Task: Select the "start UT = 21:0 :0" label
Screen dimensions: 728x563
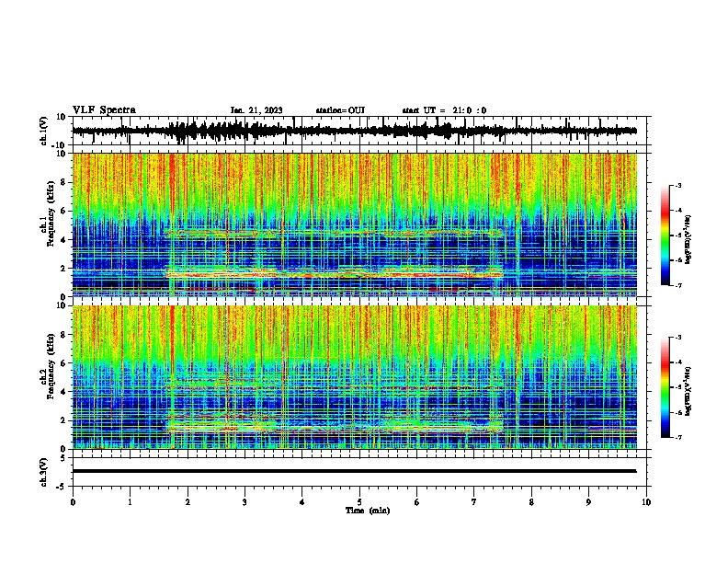Action: 444,110
